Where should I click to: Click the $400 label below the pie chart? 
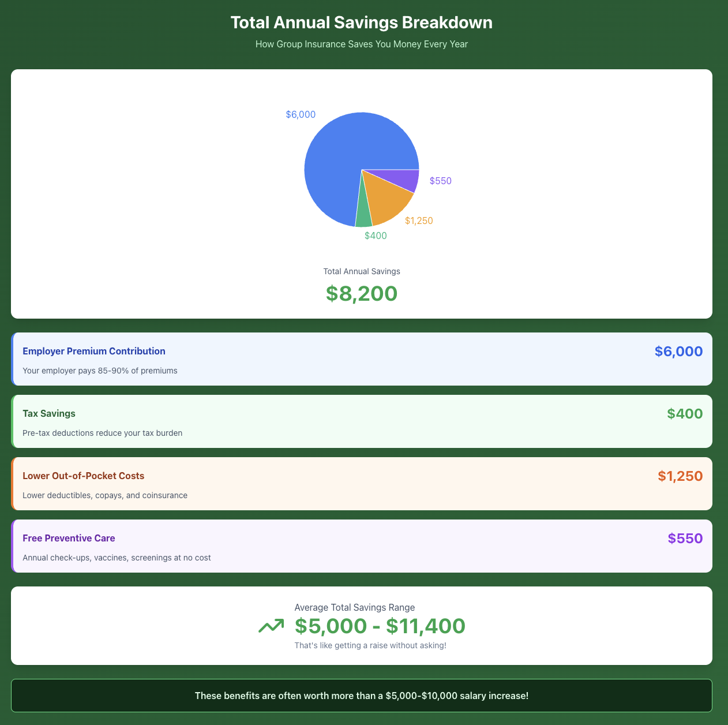point(376,236)
